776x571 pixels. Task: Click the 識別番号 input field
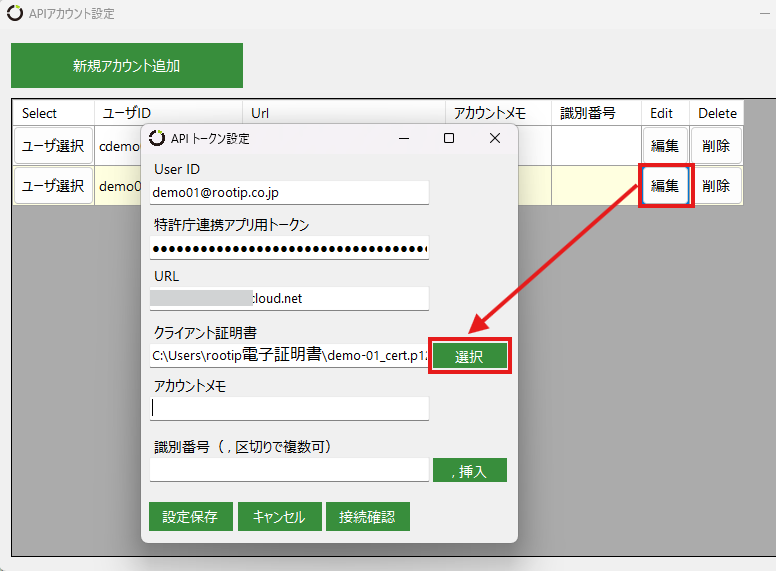tap(289, 469)
